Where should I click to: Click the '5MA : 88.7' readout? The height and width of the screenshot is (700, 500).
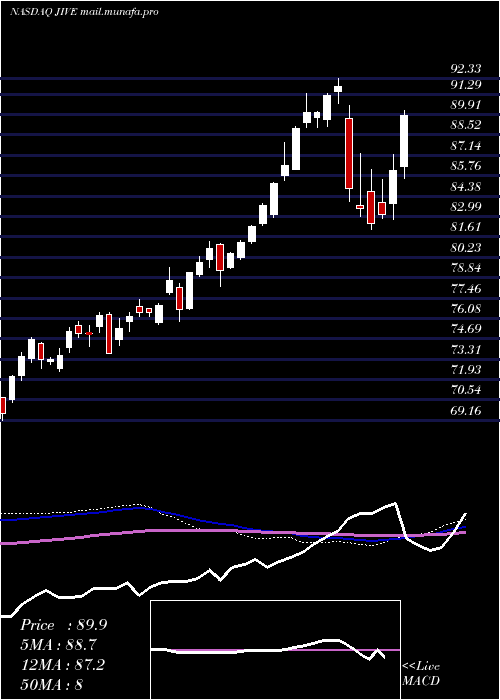point(59,645)
